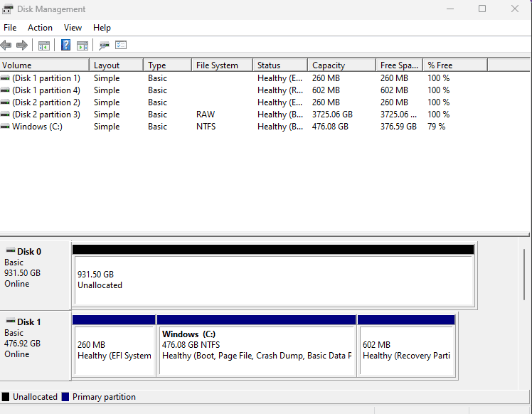This screenshot has height=414, width=532.
Task: Open the Help toolbar icon
Action: pos(66,45)
